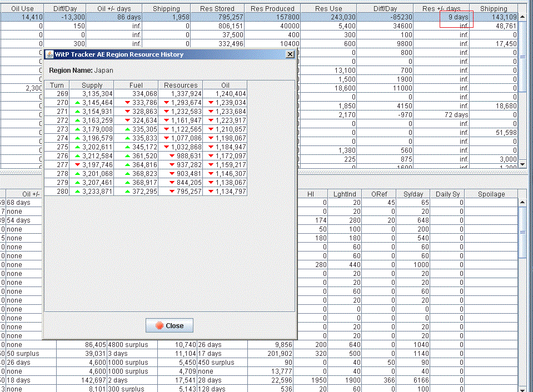Click the LghtInd column header
Screen dimensions: 533x392
pyautogui.click(x=345, y=194)
